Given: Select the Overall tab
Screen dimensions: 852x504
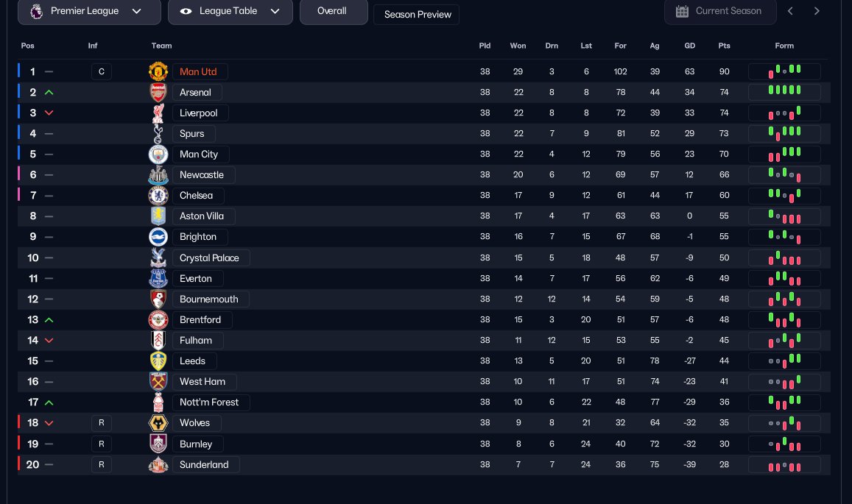Looking at the screenshot, I should [x=334, y=12].
